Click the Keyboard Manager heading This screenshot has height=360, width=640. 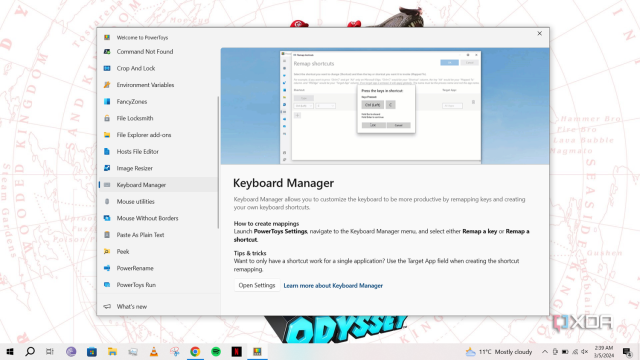pos(283,183)
